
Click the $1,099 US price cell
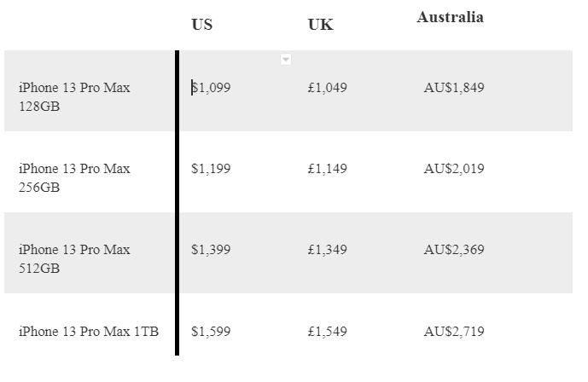pyautogui.click(x=211, y=87)
